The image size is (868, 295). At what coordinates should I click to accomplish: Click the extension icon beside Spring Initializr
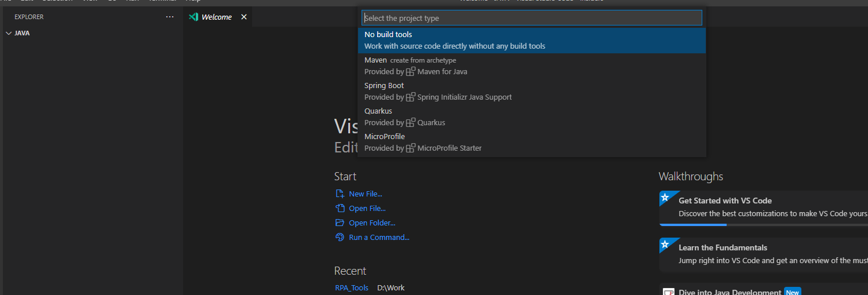click(x=411, y=97)
